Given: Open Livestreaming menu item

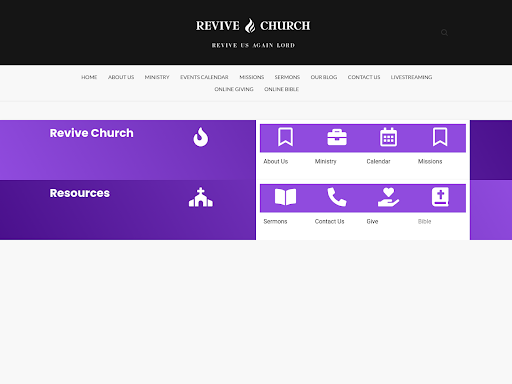Looking at the screenshot, I should 411,77.
